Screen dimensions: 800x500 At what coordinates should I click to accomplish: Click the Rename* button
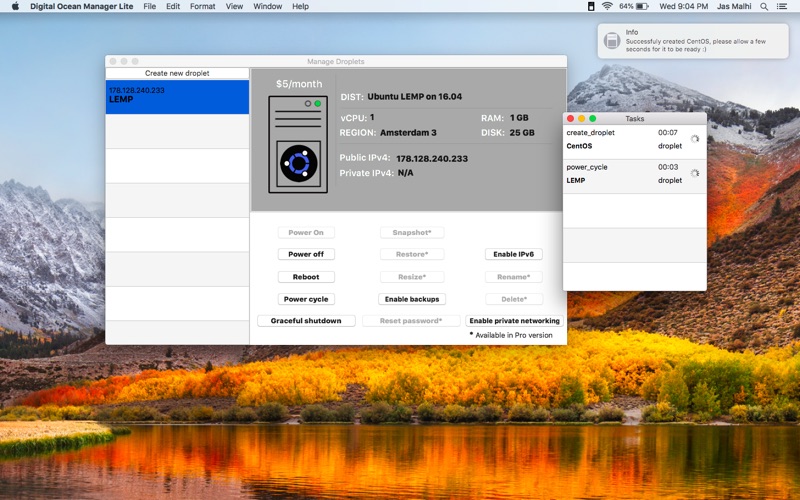point(514,277)
